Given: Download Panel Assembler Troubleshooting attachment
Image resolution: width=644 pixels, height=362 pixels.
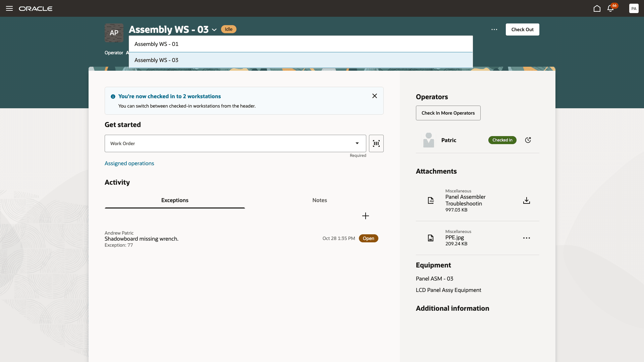Looking at the screenshot, I should [526, 200].
